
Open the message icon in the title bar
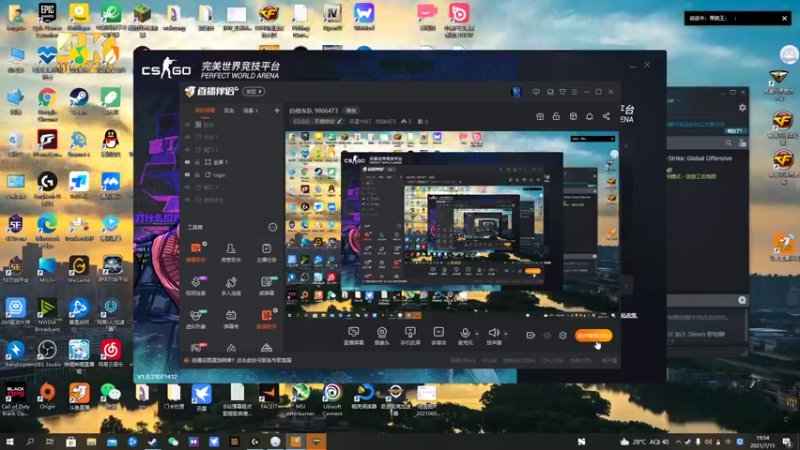(x=536, y=92)
